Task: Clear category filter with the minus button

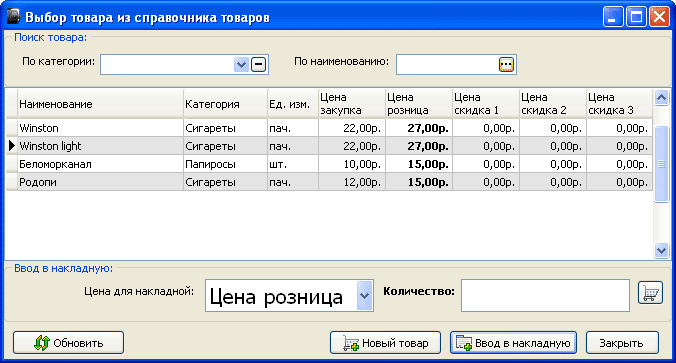Action: pyautogui.click(x=258, y=65)
